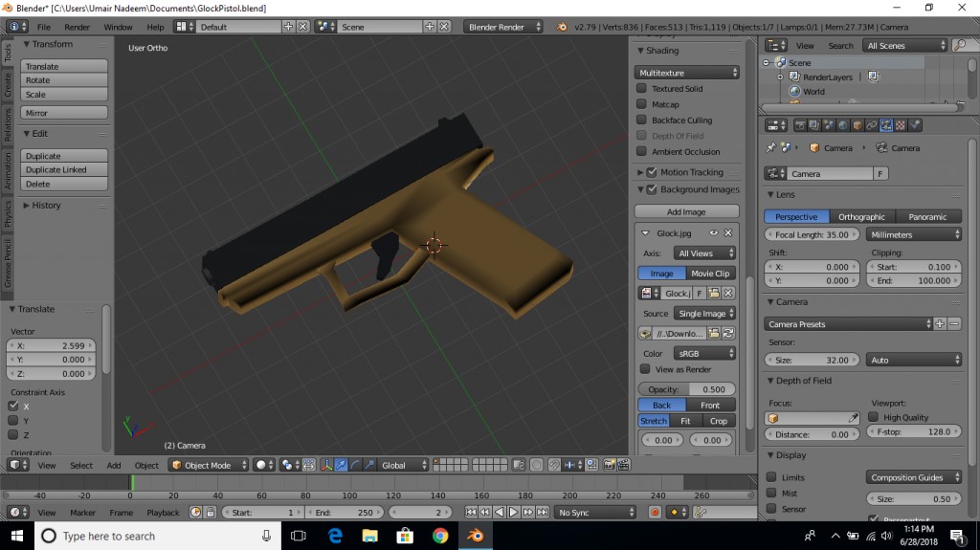Click the Add Image button

[x=686, y=211]
